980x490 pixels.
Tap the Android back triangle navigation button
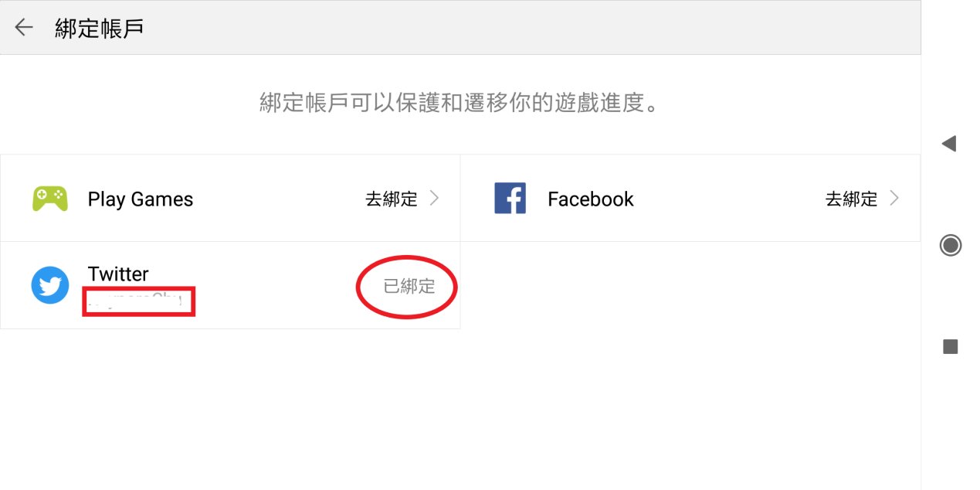tap(950, 144)
